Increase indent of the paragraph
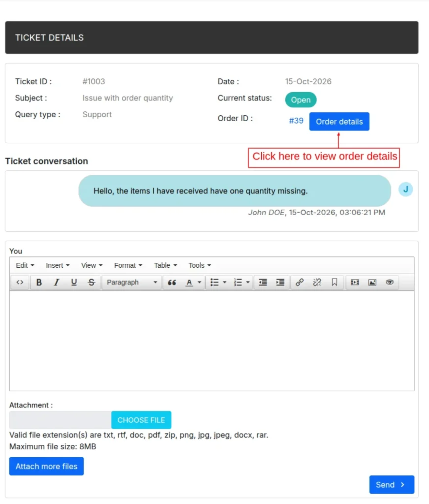 coord(280,282)
